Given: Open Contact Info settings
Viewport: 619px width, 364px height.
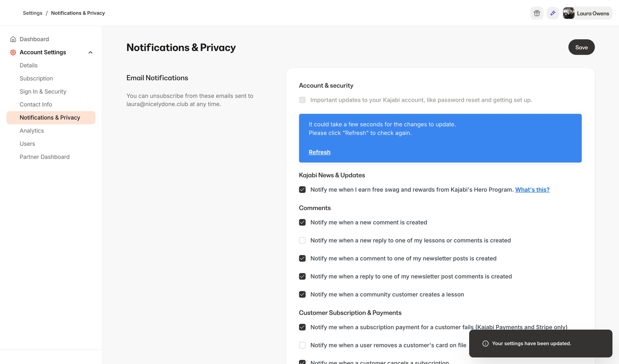Looking at the screenshot, I should (x=36, y=104).
